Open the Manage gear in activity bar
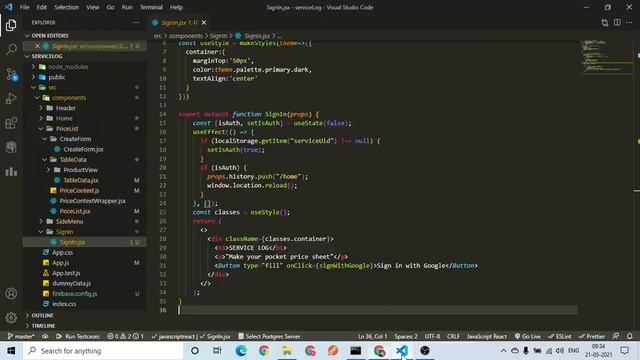Screen dimensions: 640x360 pyautogui.click(x=11, y=317)
